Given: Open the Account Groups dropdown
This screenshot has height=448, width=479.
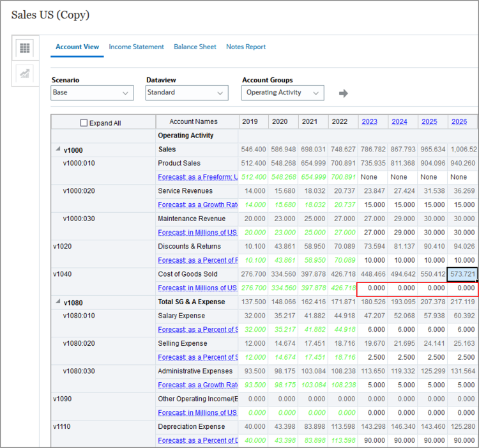Looking at the screenshot, I should click(x=282, y=93).
